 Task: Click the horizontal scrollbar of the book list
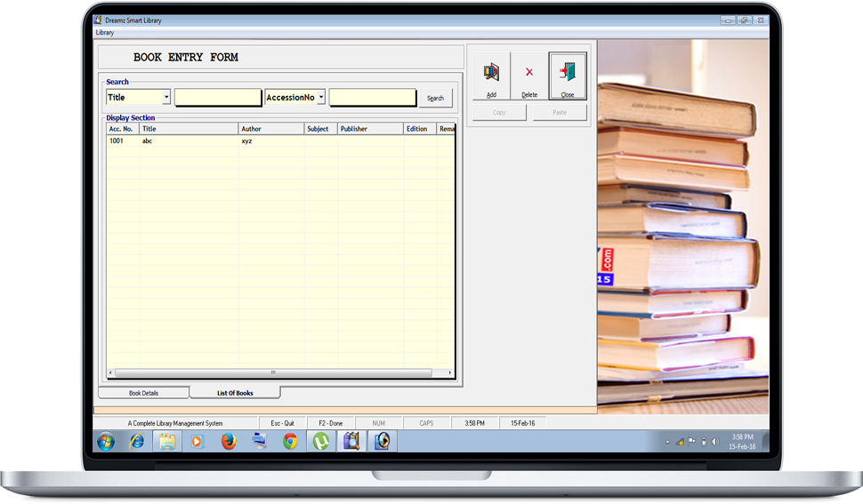[x=273, y=372]
